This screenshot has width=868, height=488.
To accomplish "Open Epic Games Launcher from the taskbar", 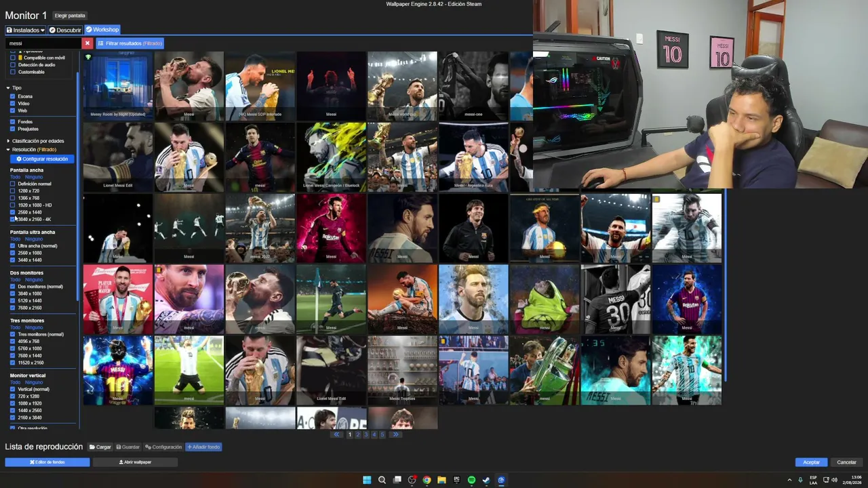I will (x=456, y=480).
